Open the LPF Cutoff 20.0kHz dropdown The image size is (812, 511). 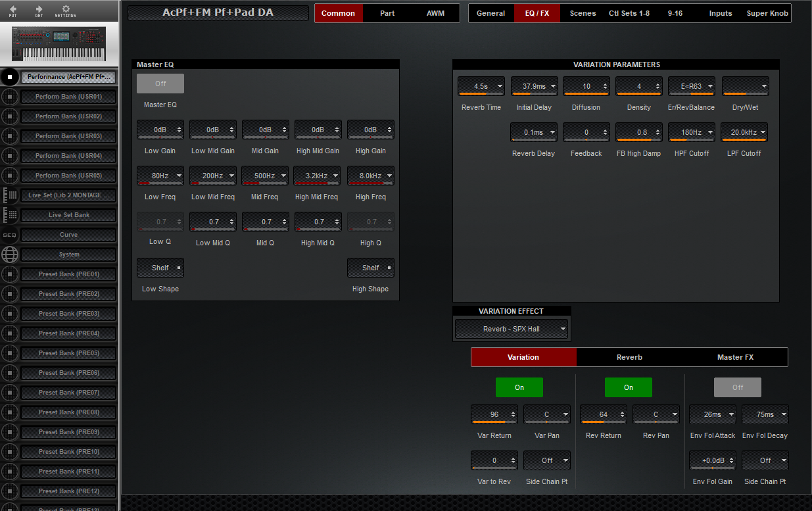744,132
